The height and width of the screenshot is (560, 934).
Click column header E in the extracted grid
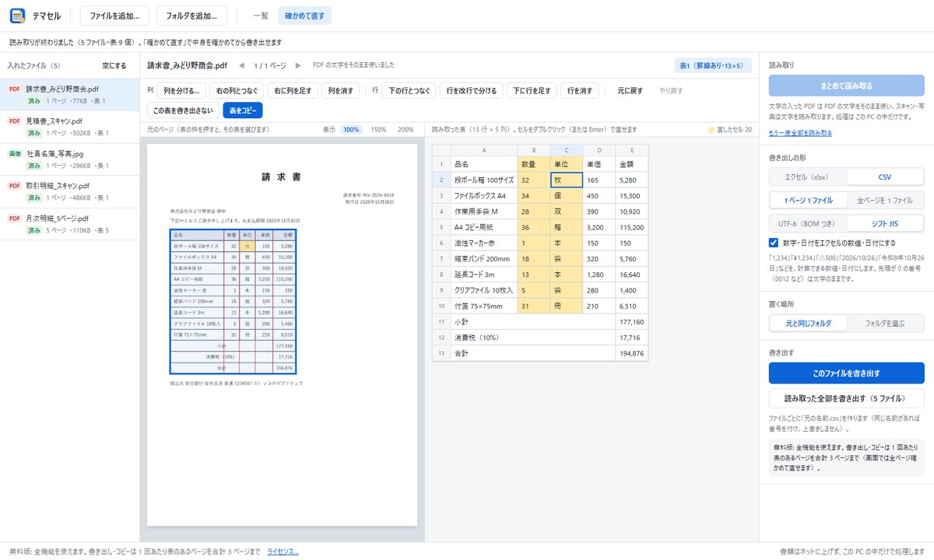pos(631,150)
